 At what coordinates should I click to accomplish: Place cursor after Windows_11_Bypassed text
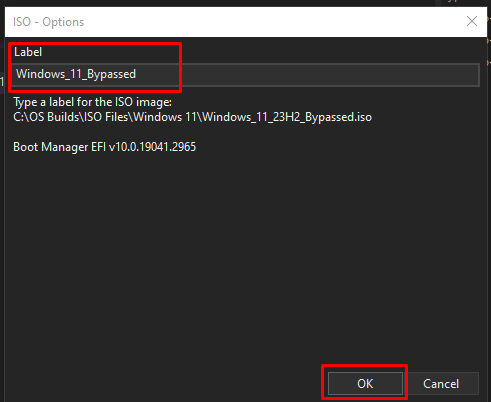coord(137,74)
